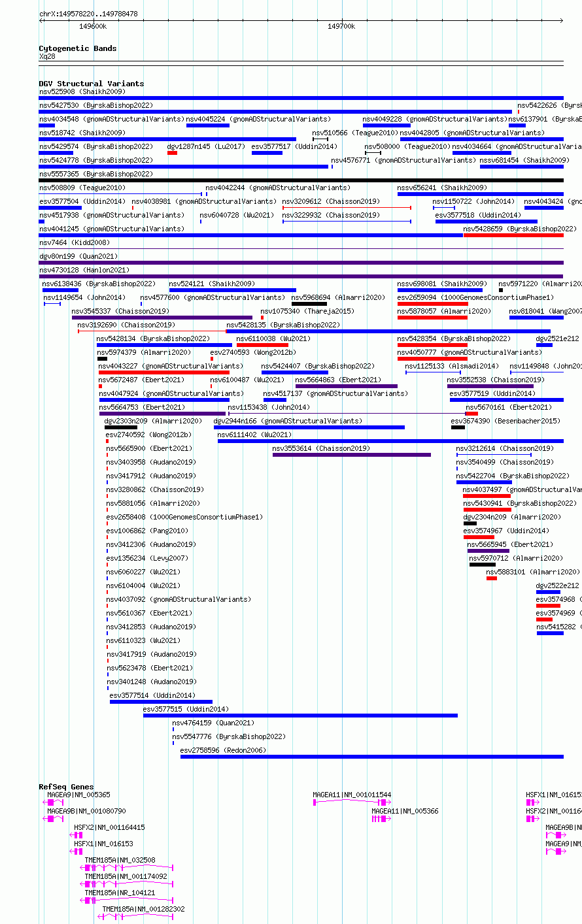Select esv1006862 (Pang2010) variant label
Viewport: 582px width, 924px height.
click(x=147, y=531)
